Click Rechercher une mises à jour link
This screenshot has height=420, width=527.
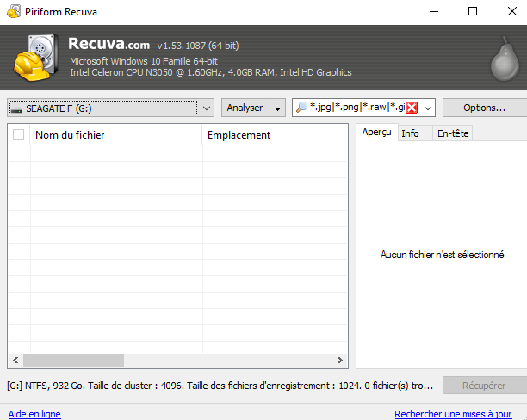453,414
